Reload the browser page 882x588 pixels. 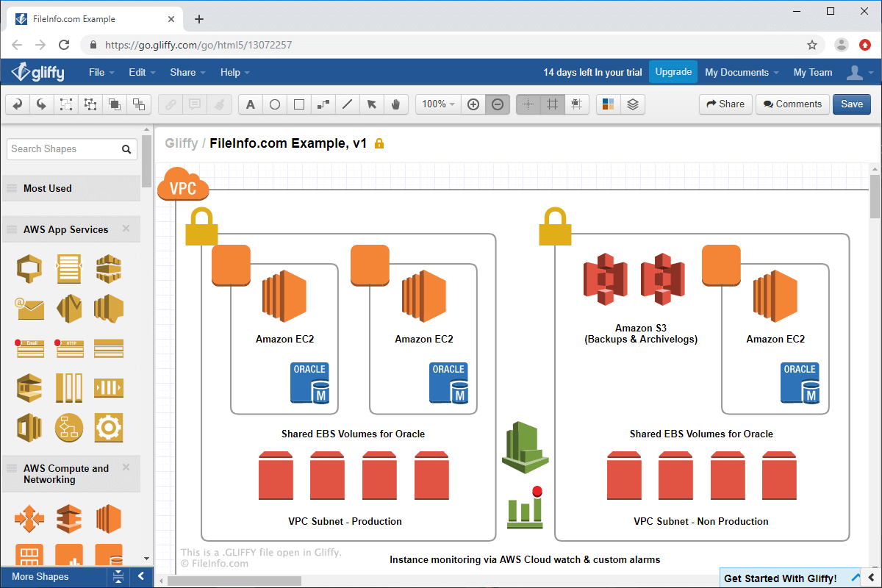(64, 45)
